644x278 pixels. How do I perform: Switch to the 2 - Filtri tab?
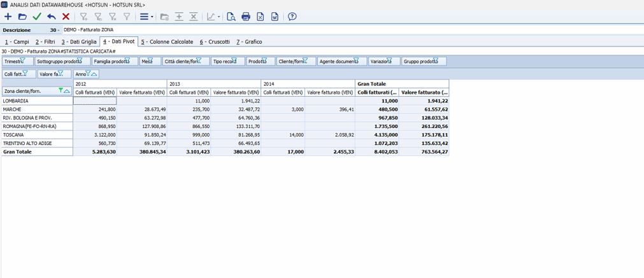(x=45, y=41)
